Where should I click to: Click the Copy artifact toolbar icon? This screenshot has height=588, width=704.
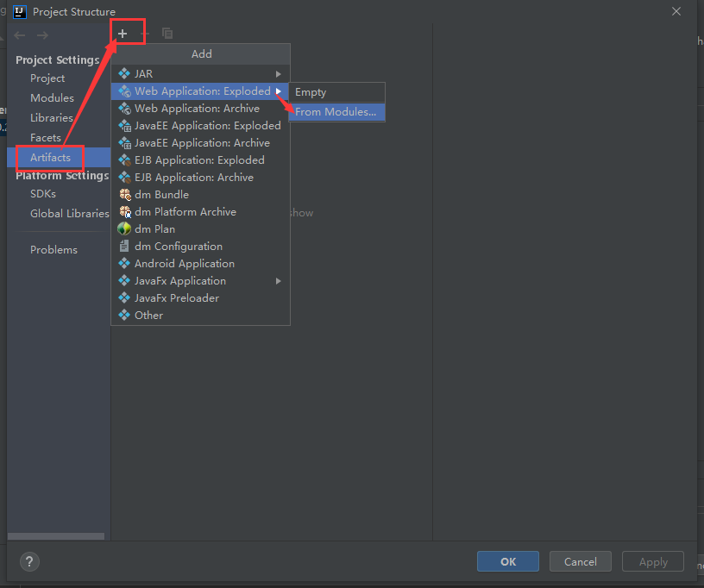tap(167, 34)
